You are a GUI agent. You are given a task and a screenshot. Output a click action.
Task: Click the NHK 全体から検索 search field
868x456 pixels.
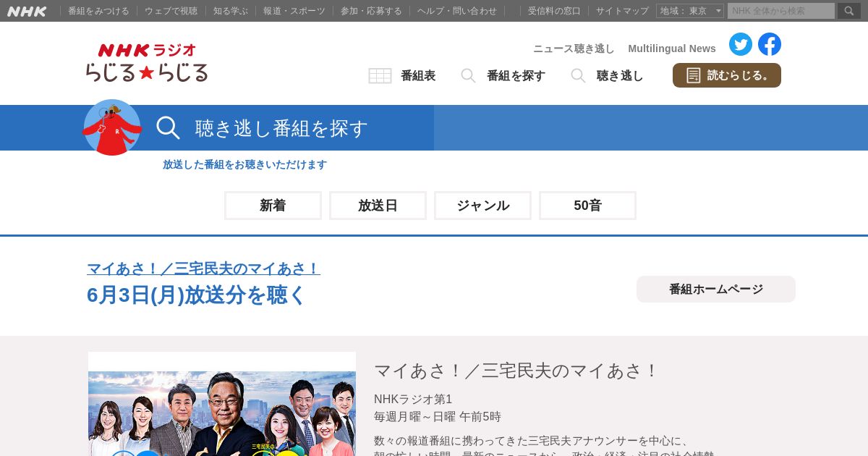[781, 11]
